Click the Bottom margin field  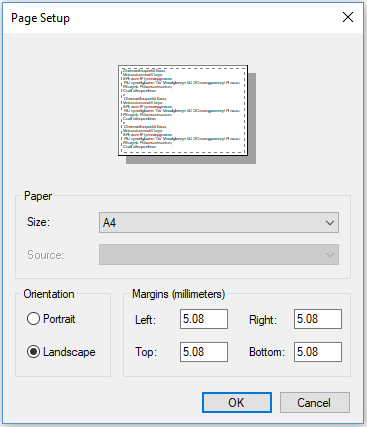click(x=318, y=352)
